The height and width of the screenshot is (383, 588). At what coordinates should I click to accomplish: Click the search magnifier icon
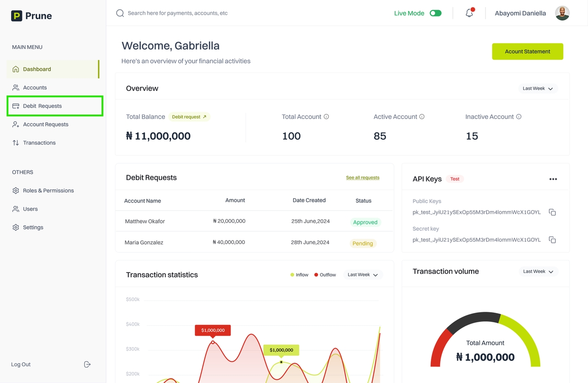(120, 13)
